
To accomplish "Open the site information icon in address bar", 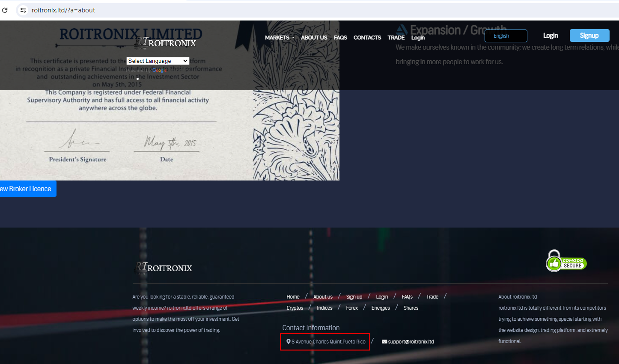I will [x=23, y=10].
